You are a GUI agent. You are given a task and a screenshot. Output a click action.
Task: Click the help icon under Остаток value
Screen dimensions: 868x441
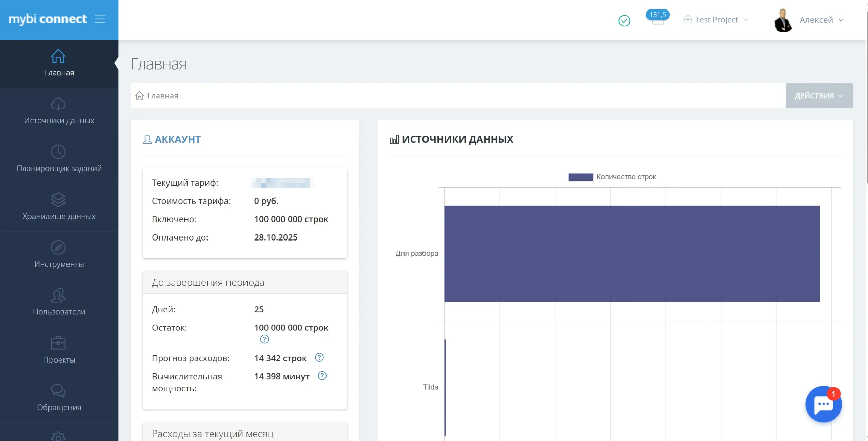264,339
